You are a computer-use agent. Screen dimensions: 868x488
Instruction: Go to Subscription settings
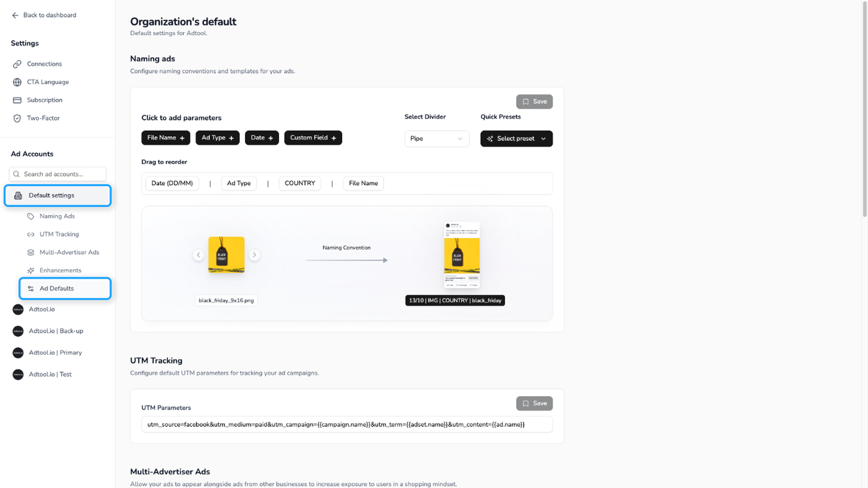click(45, 100)
